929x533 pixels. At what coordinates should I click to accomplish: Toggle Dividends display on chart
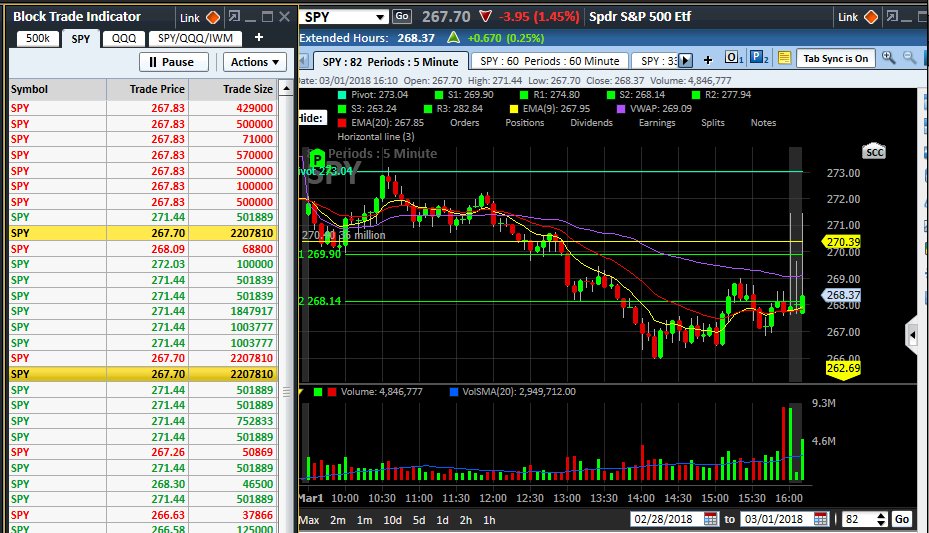point(591,123)
